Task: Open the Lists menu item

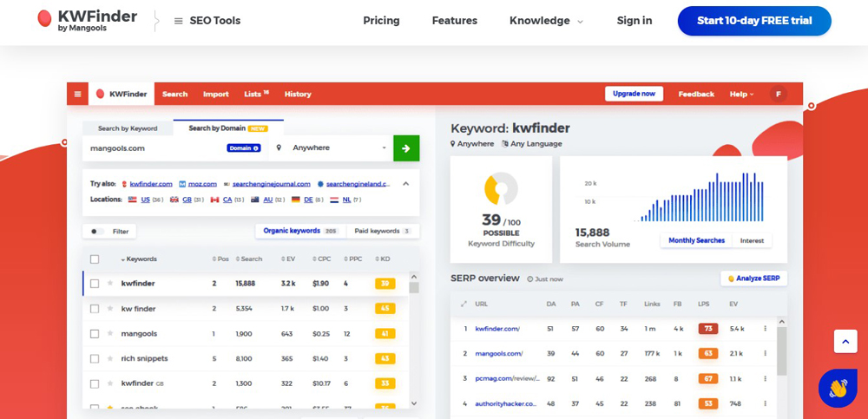Action: click(x=256, y=94)
